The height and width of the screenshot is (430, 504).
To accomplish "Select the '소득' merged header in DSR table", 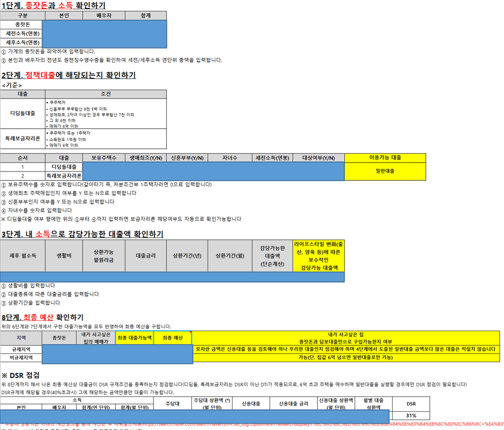I will click(x=77, y=400).
